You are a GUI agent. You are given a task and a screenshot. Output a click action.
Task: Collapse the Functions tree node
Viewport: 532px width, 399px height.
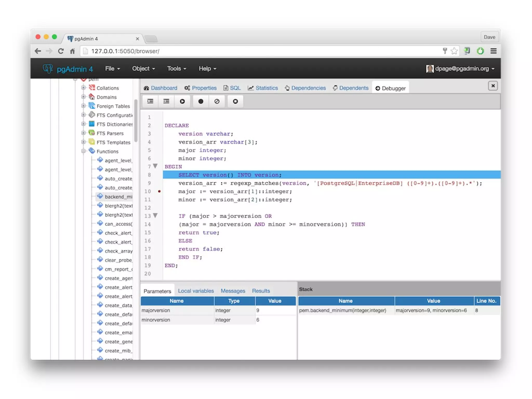pyautogui.click(x=83, y=151)
